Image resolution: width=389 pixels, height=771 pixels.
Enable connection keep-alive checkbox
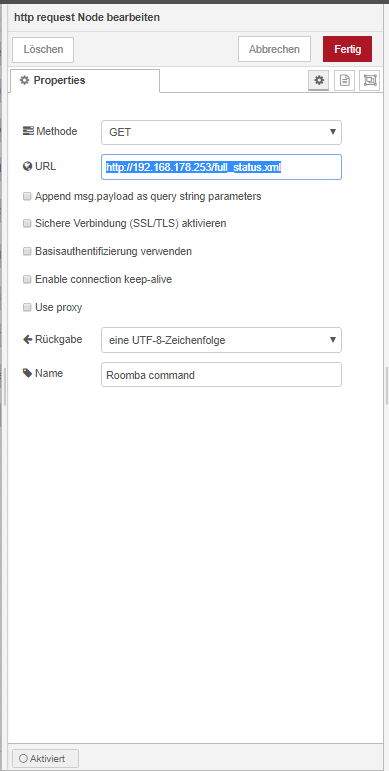click(27, 280)
